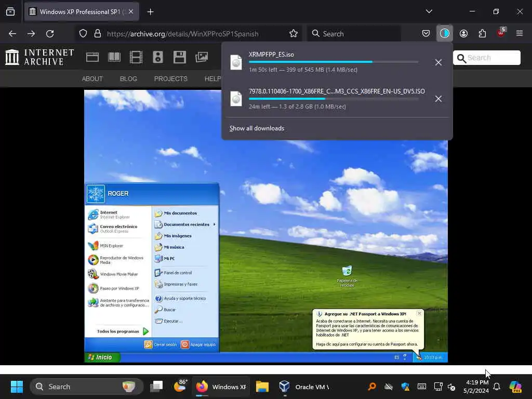The width and height of the screenshot is (532, 399).
Task: Open Windows Start button
Action: pyautogui.click(x=17, y=387)
